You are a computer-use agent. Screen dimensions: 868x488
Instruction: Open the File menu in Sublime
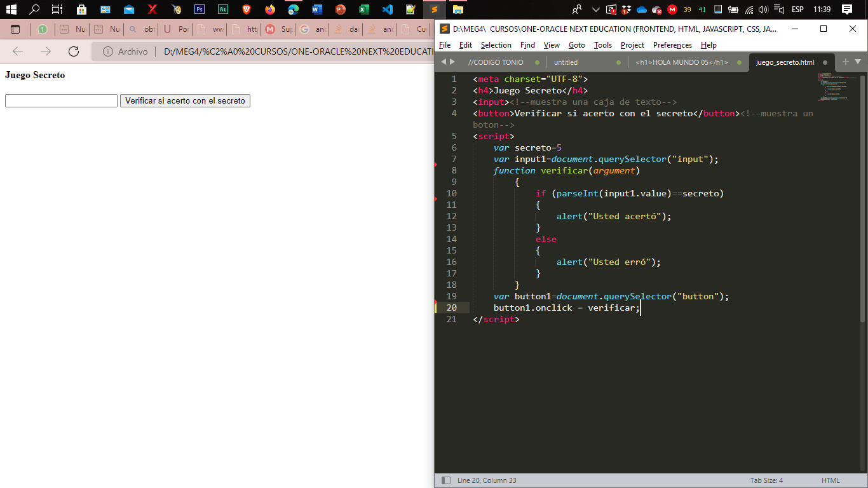445,45
